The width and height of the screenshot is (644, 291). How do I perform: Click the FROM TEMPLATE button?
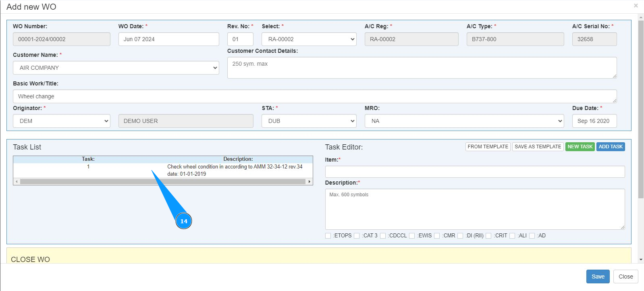[x=488, y=147]
